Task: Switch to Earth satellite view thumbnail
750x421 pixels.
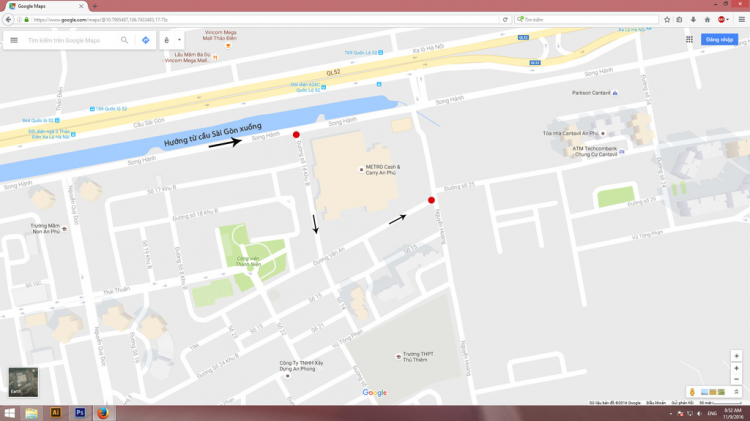Action: point(23,382)
